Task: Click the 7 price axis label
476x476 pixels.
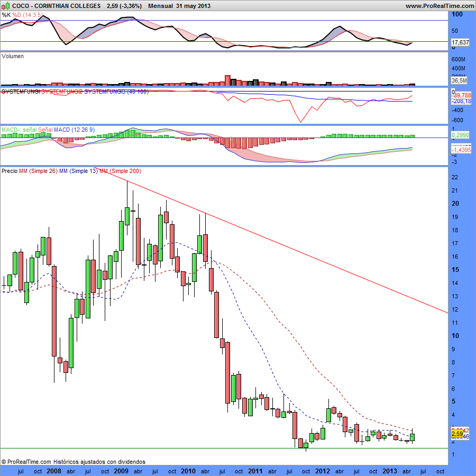Action: click(x=453, y=376)
